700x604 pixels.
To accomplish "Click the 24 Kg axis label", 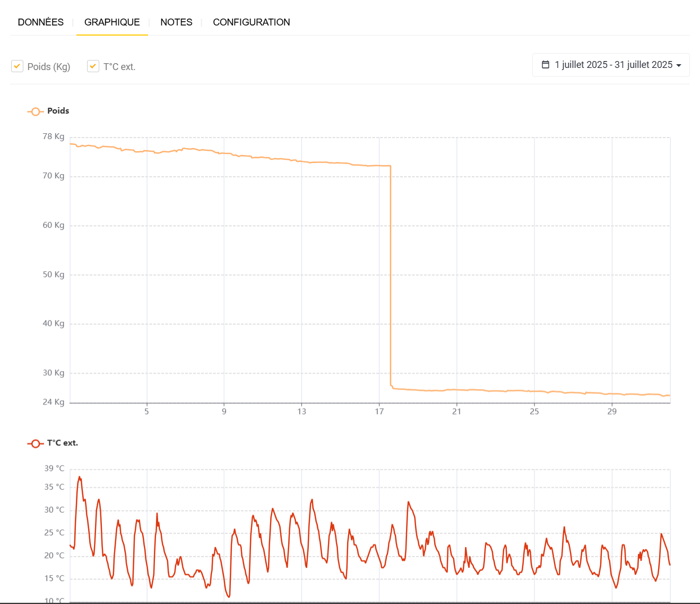I will point(54,402).
